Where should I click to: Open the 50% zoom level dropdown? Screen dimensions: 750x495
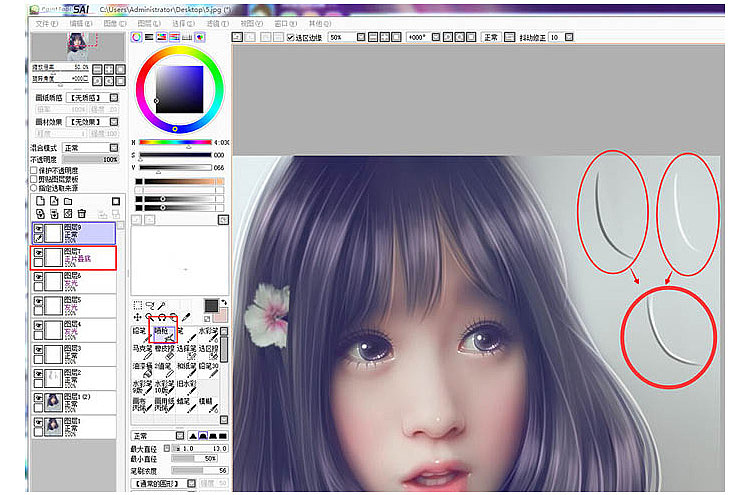tap(361, 37)
